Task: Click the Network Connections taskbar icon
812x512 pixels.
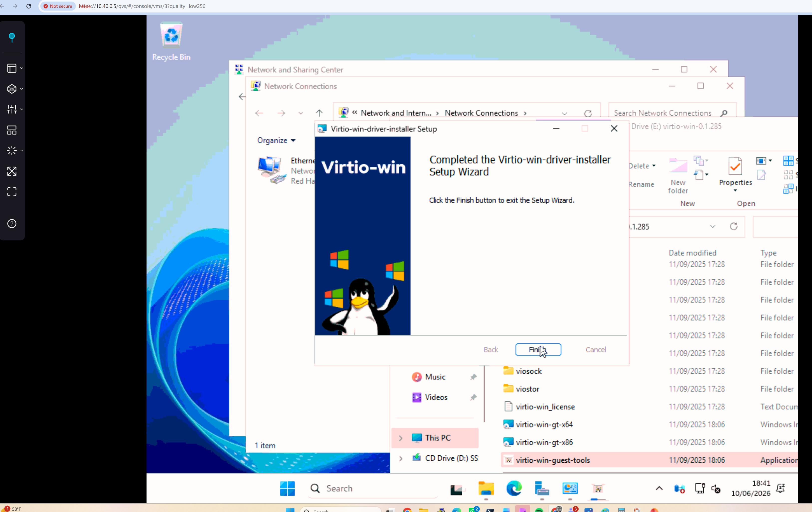Action: coord(570,488)
